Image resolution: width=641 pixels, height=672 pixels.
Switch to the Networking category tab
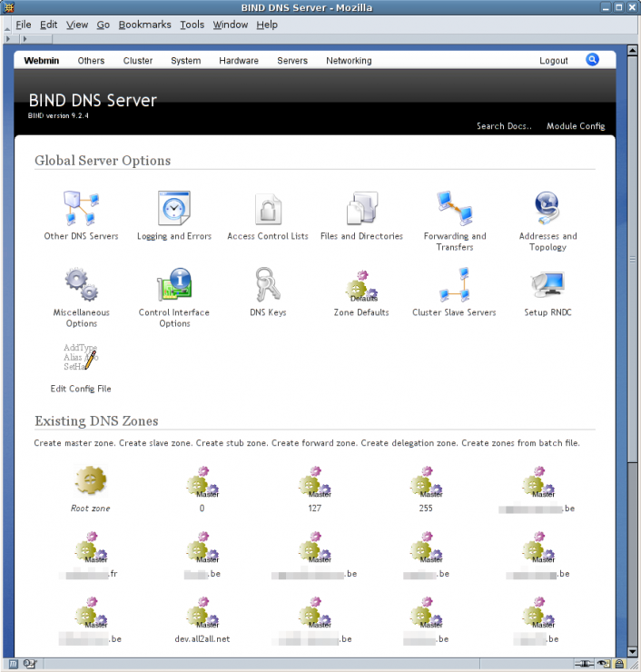(x=349, y=61)
